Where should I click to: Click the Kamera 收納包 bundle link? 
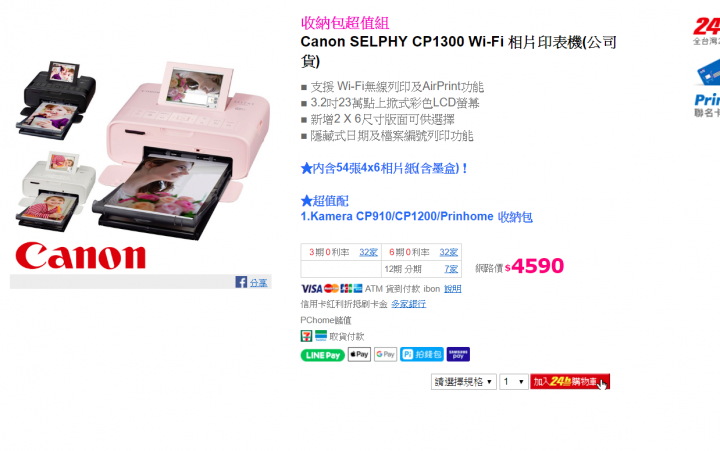click(x=416, y=216)
